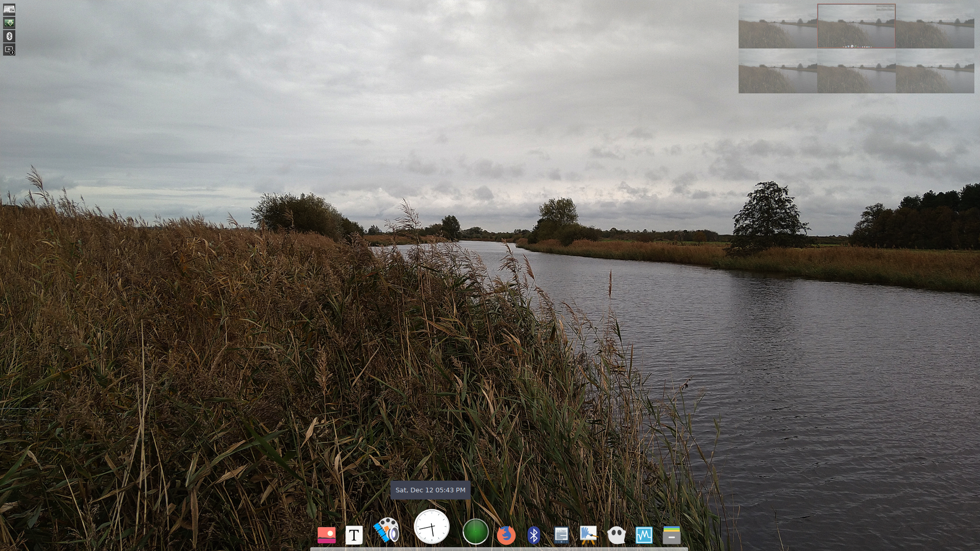Toggle the Bluetooth gadget in the top-left
The height and width of the screenshot is (551, 980).
[10, 36]
